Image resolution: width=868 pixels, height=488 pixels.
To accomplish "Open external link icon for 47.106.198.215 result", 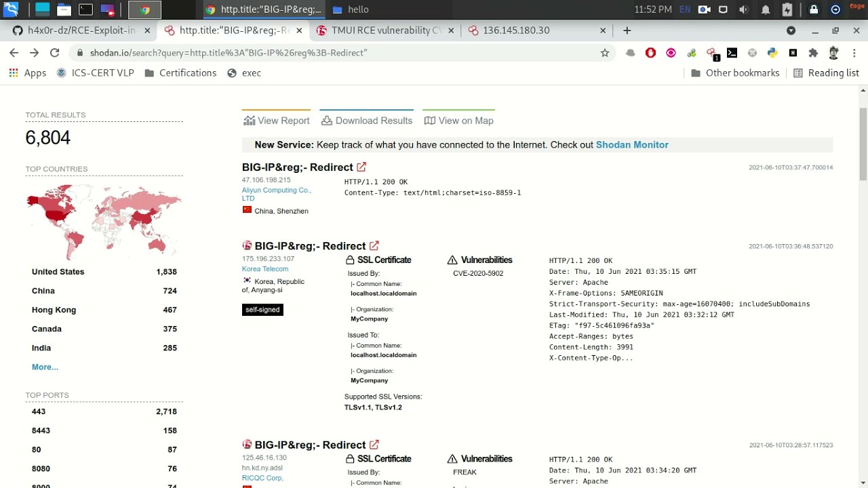I will click(361, 167).
